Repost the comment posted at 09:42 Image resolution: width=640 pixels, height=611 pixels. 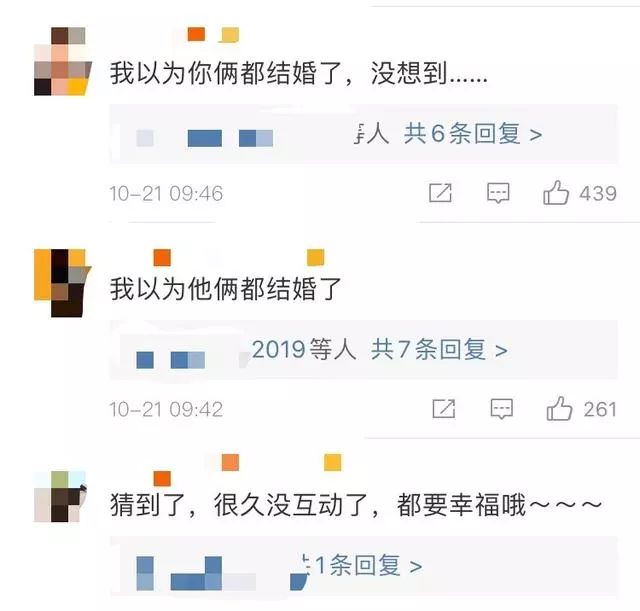[444, 409]
